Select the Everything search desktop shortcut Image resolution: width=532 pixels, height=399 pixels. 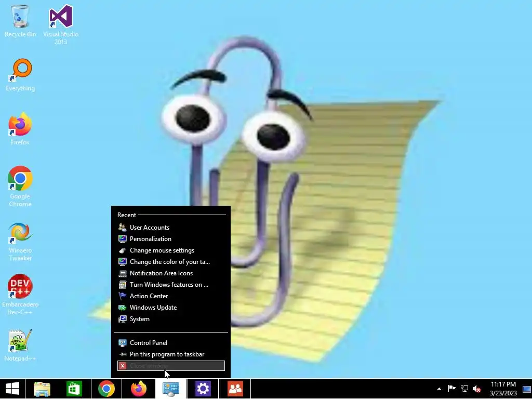pyautogui.click(x=20, y=75)
